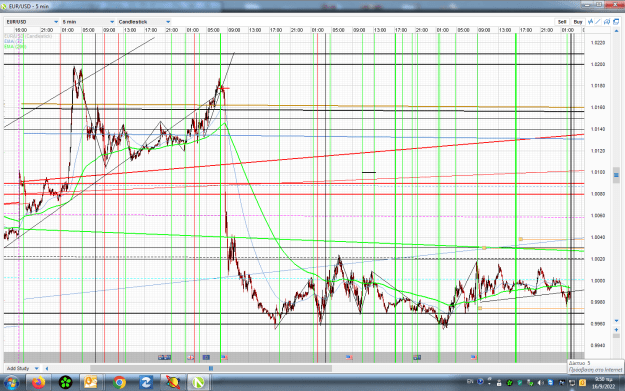Click the speaker volume icon in system tray
The height and width of the screenshot is (391, 625).
[541, 383]
